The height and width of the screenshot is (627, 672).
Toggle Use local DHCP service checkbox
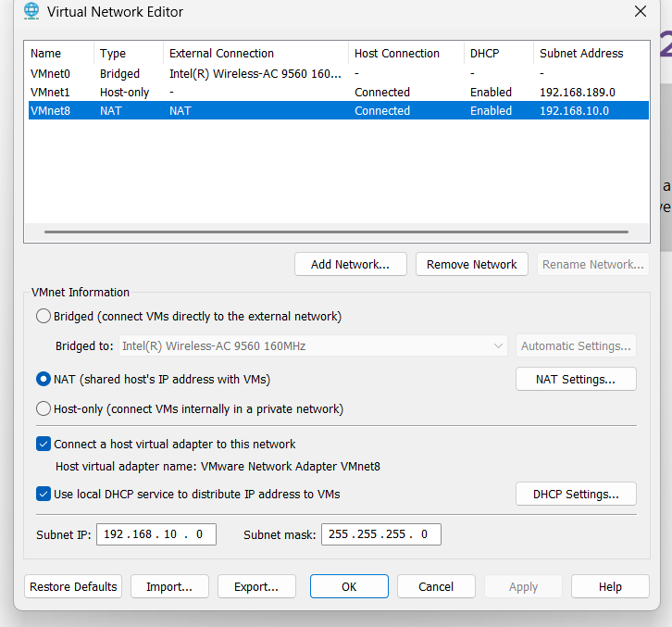coord(44,495)
